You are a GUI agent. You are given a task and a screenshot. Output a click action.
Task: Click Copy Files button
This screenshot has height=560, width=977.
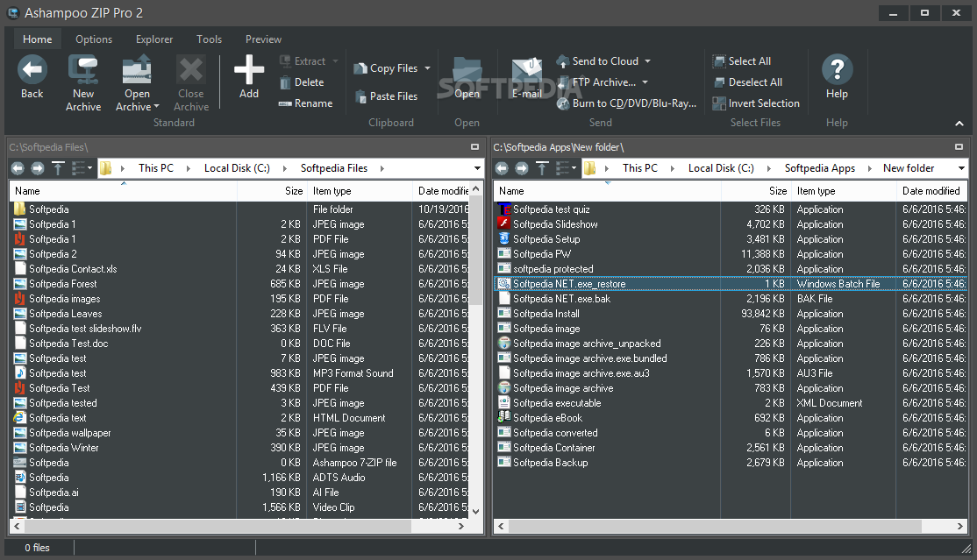click(x=386, y=68)
